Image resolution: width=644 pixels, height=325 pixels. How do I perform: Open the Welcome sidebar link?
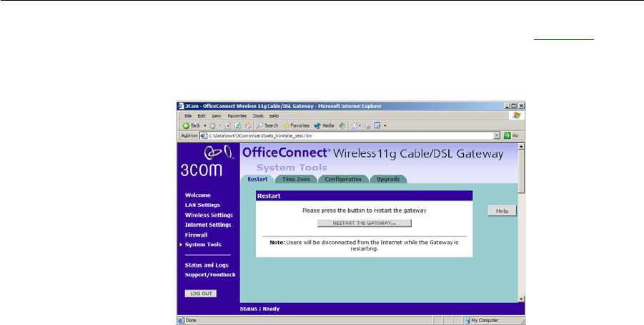(197, 195)
